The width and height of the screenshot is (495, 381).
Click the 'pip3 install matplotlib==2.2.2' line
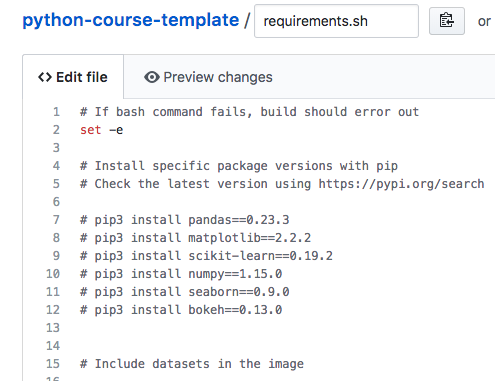point(195,238)
